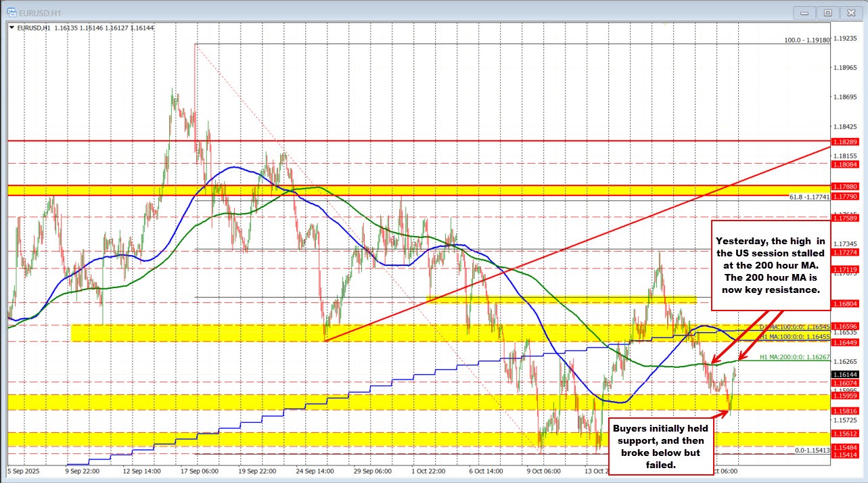The image size is (868, 483).
Task: Click the red 1.18289 price level label
Action: click(x=845, y=142)
